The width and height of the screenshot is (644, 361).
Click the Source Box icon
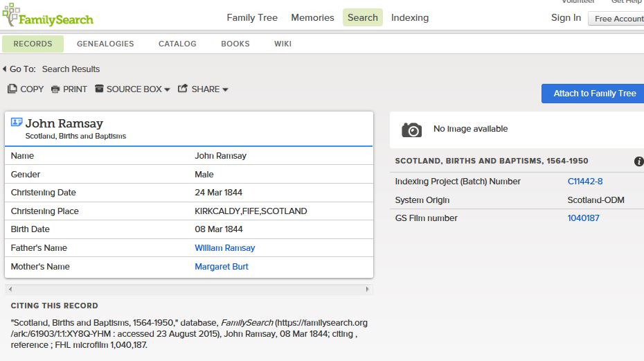tap(99, 89)
